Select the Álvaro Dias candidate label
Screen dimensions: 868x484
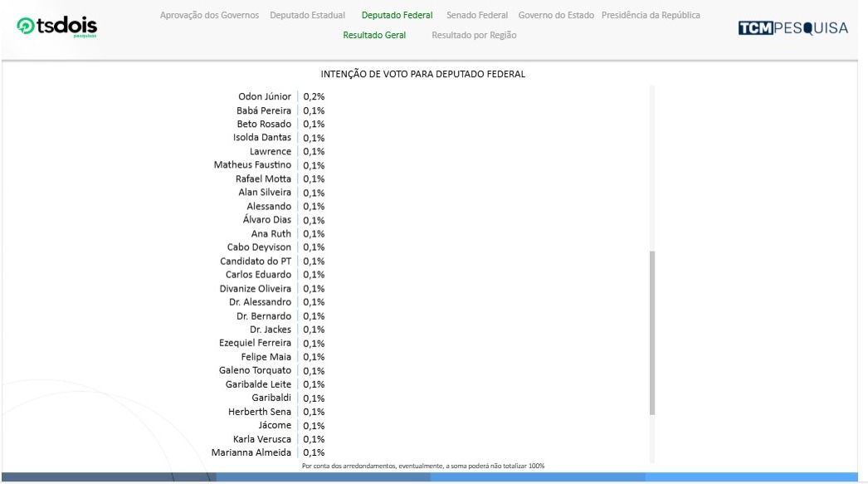267,220
